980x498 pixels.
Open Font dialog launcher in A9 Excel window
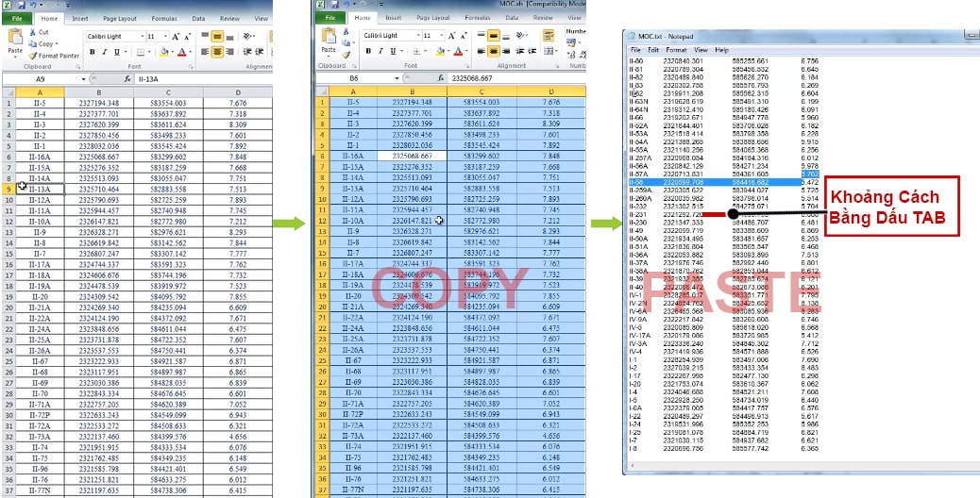(192, 67)
